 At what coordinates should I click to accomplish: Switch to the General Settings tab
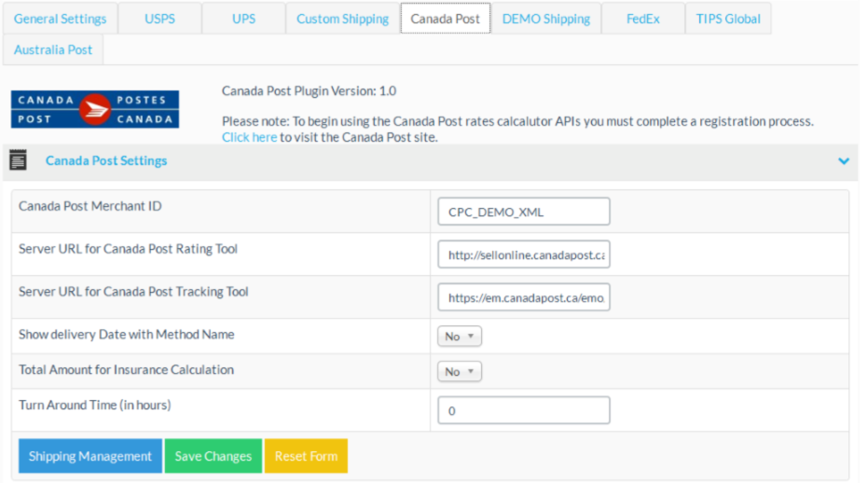(x=60, y=19)
